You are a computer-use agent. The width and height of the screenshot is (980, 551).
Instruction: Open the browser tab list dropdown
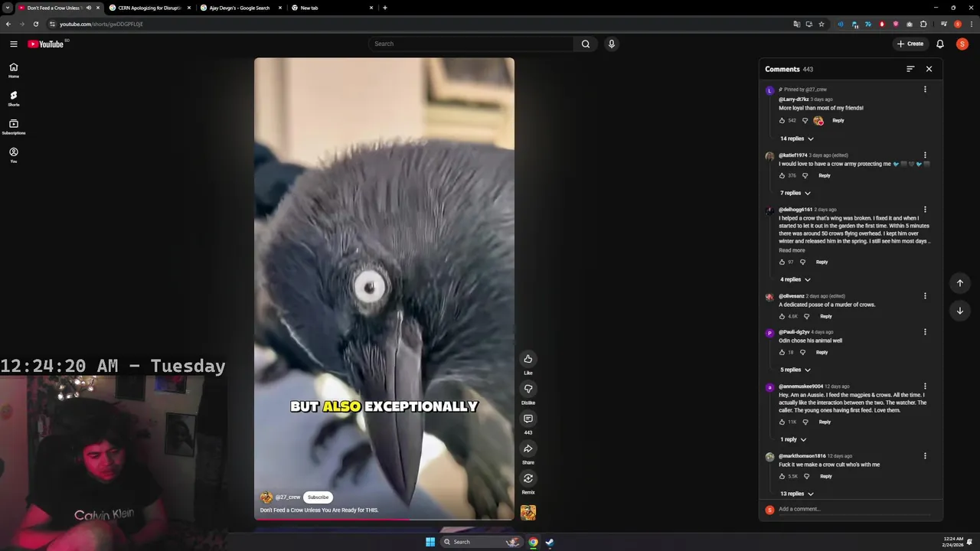[x=8, y=8]
